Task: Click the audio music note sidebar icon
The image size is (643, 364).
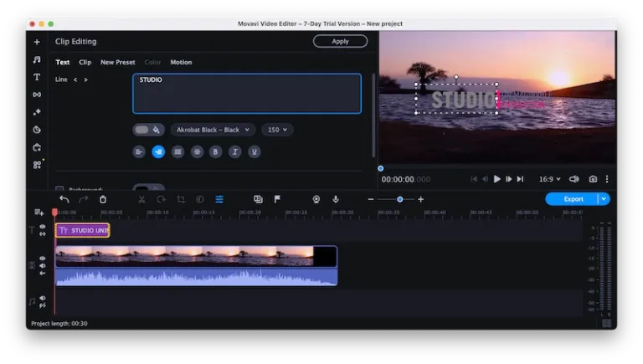Action: coord(37,59)
